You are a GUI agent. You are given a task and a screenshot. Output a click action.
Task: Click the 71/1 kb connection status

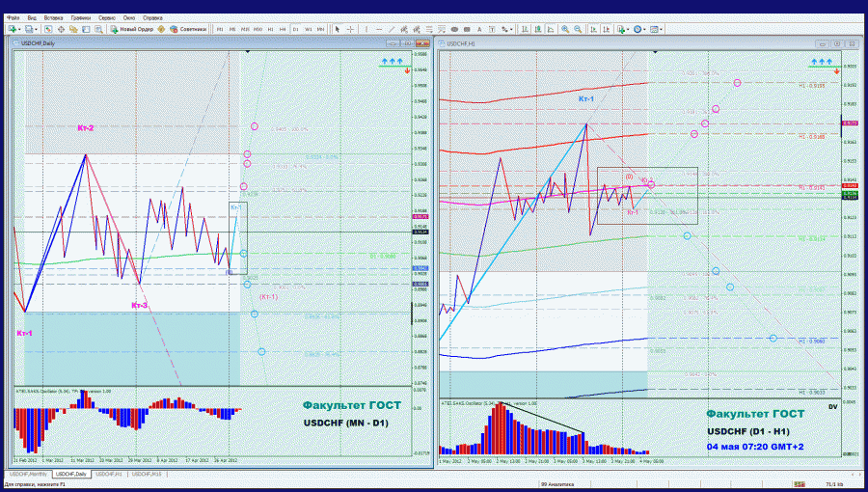pyautogui.click(x=836, y=484)
